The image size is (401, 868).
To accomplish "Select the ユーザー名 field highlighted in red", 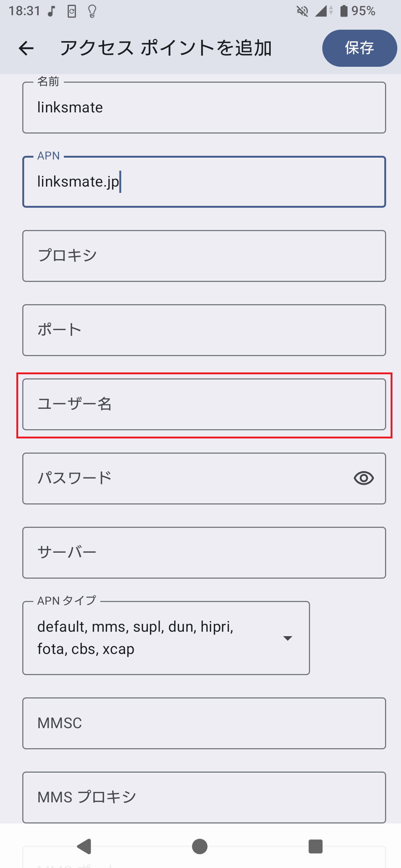I will point(203,404).
